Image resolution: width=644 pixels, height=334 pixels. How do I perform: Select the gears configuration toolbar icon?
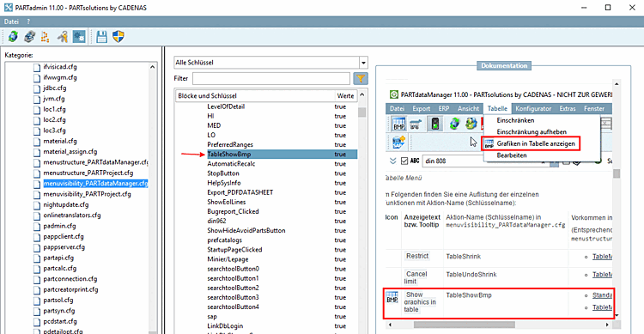coord(79,37)
